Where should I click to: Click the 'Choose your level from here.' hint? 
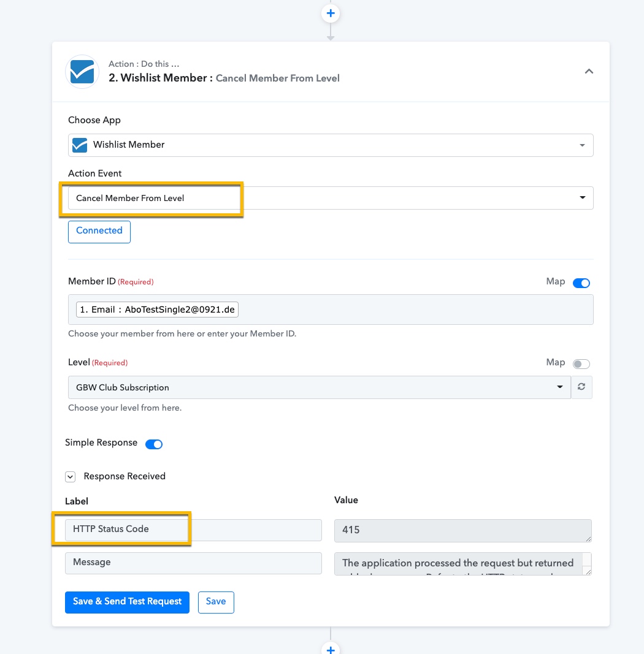click(125, 408)
